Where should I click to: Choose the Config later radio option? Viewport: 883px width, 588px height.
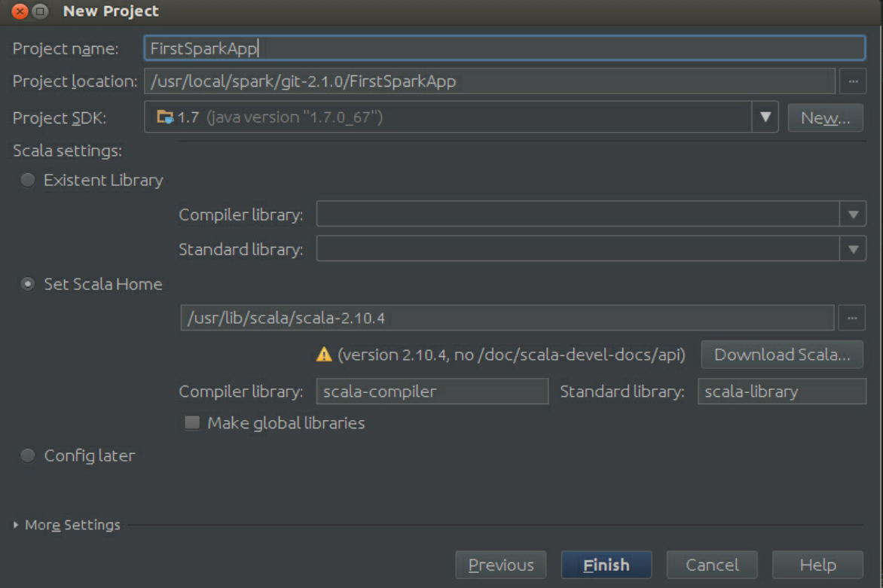tap(28, 455)
